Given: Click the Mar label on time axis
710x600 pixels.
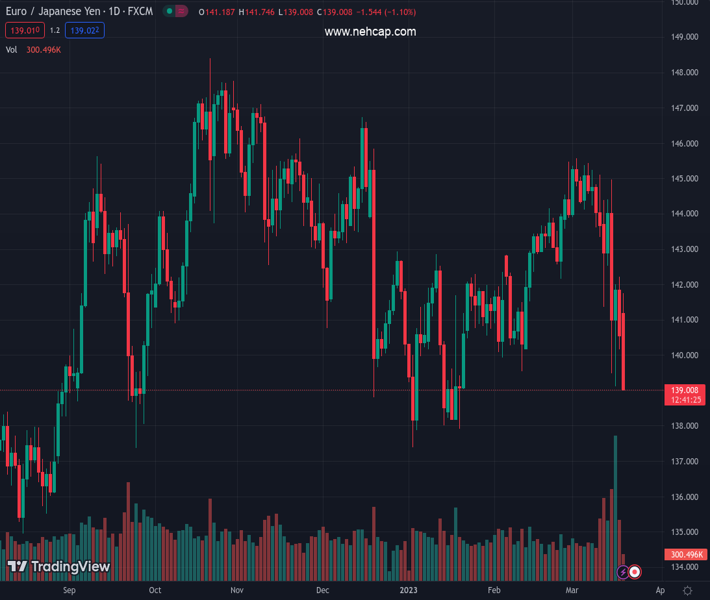Looking at the screenshot, I should click(x=572, y=591).
